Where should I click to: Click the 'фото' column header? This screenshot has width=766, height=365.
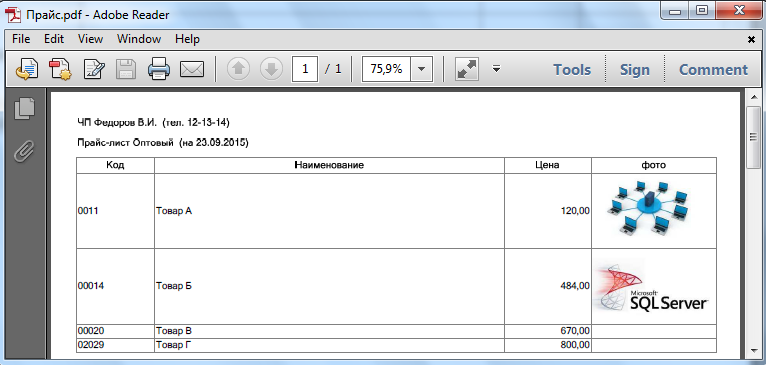(654, 165)
